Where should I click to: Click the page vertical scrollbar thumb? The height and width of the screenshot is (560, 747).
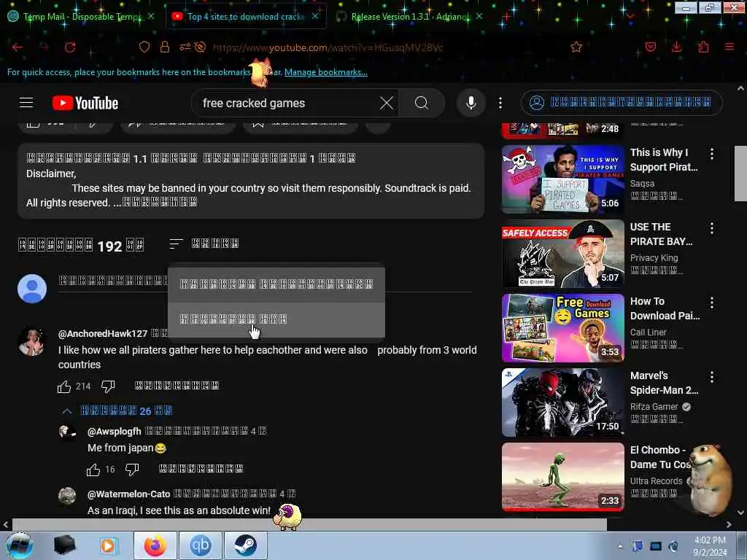pyautogui.click(x=740, y=174)
